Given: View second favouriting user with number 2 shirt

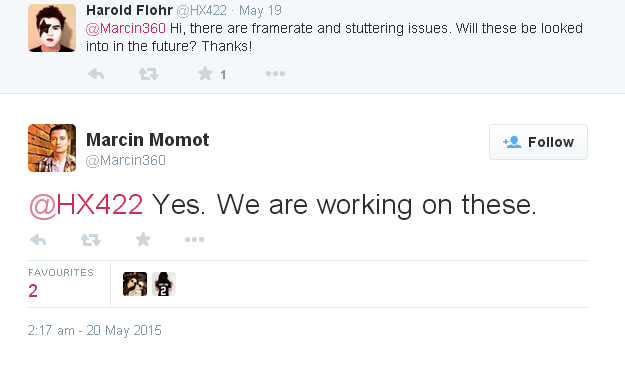Looking at the screenshot, I should [164, 284].
